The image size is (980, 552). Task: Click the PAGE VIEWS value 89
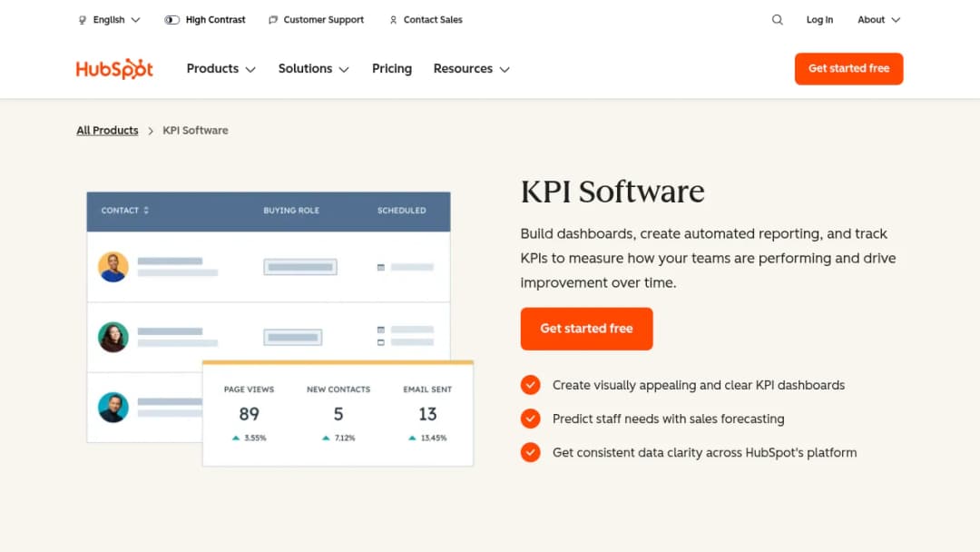coord(249,415)
